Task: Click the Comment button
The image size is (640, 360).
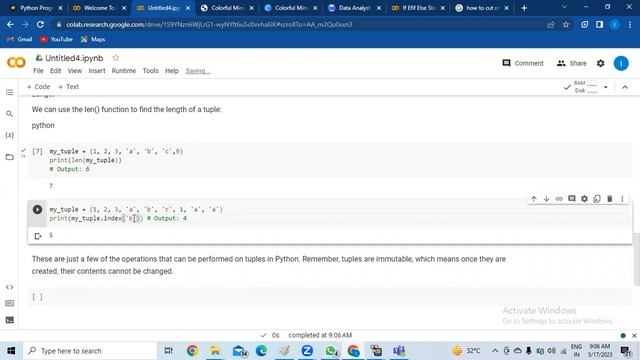Action: point(523,63)
